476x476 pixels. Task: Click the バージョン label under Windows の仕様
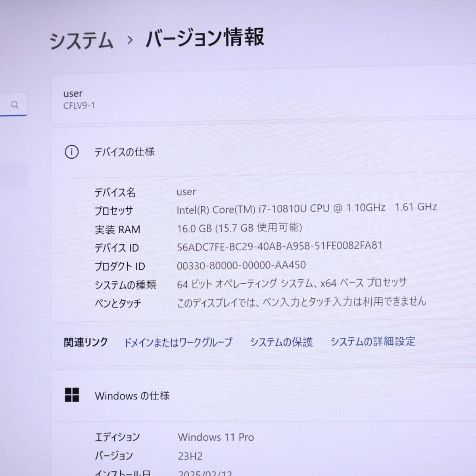pyautogui.click(x=114, y=456)
